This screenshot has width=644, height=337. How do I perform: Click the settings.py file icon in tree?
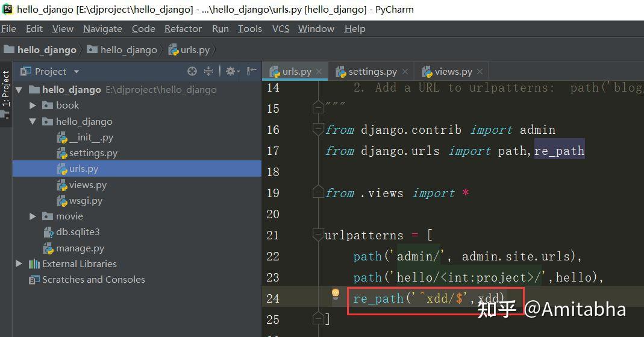(x=62, y=153)
